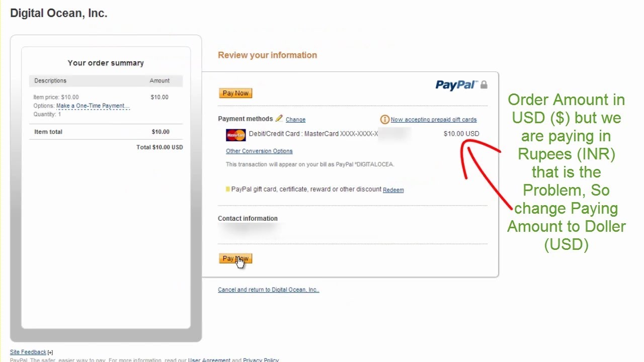The height and width of the screenshot is (362, 644).
Task: Open the User Agreement link
Action: [209, 360]
